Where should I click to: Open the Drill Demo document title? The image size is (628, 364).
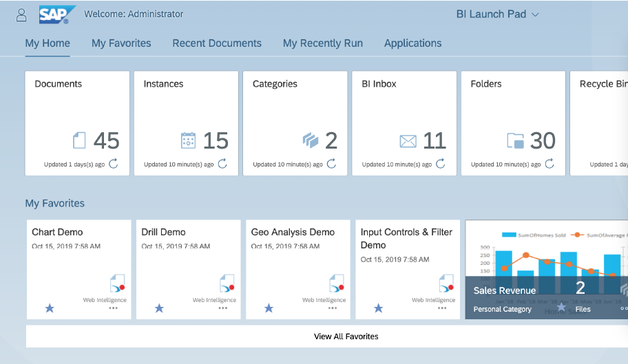(x=163, y=232)
